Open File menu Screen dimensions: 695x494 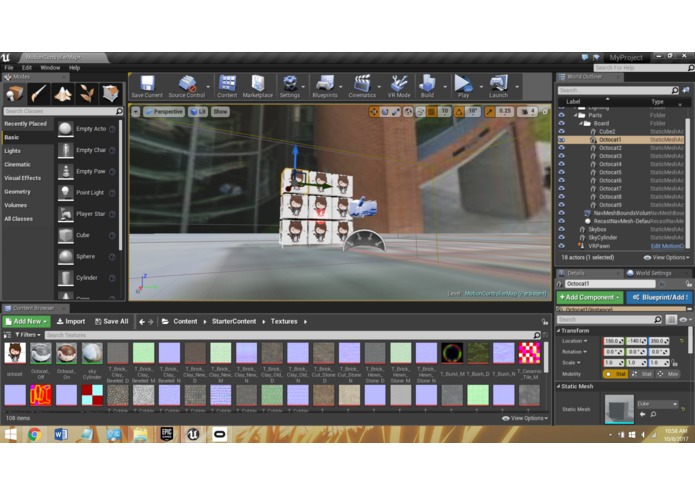9,68
